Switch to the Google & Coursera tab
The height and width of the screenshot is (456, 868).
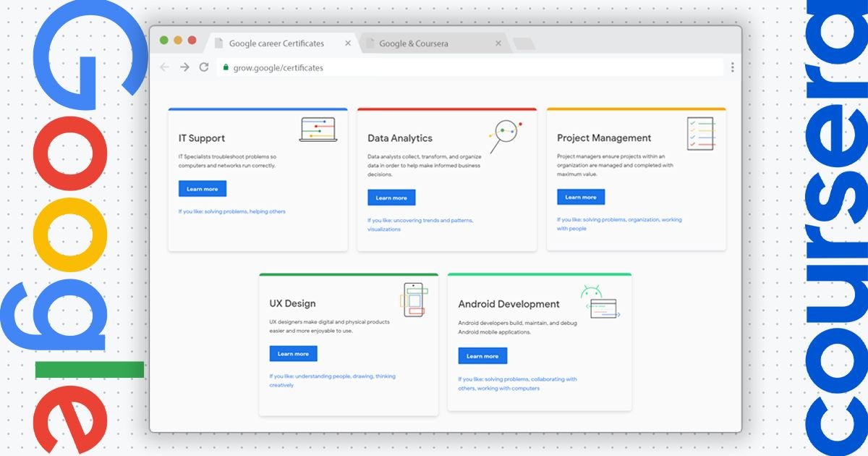[434, 43]
